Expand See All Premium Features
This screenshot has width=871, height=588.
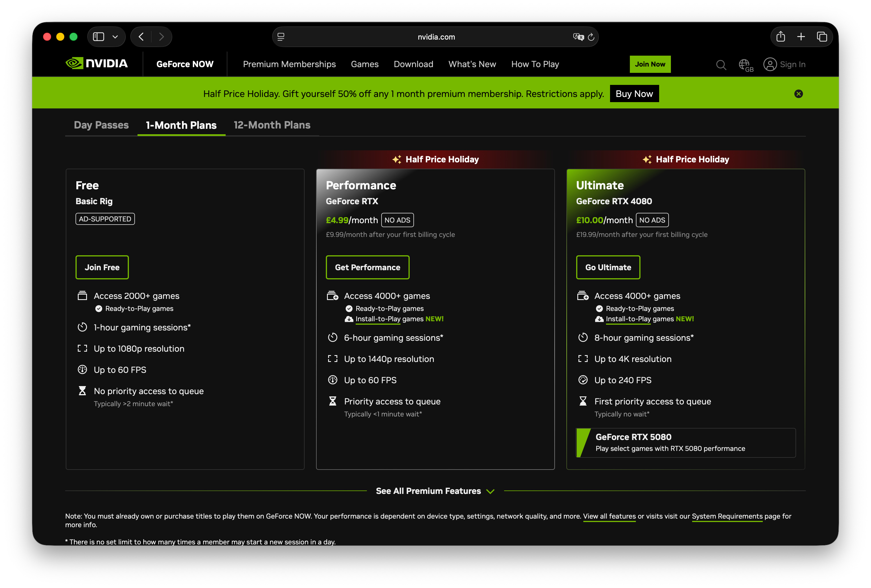(435, 491)
